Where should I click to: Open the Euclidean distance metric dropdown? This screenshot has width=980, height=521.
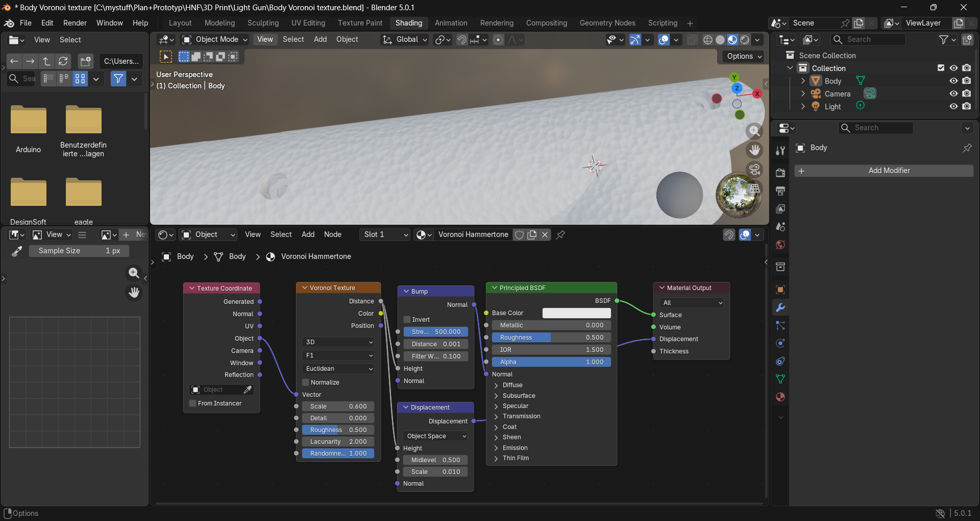tap(338, 369)
